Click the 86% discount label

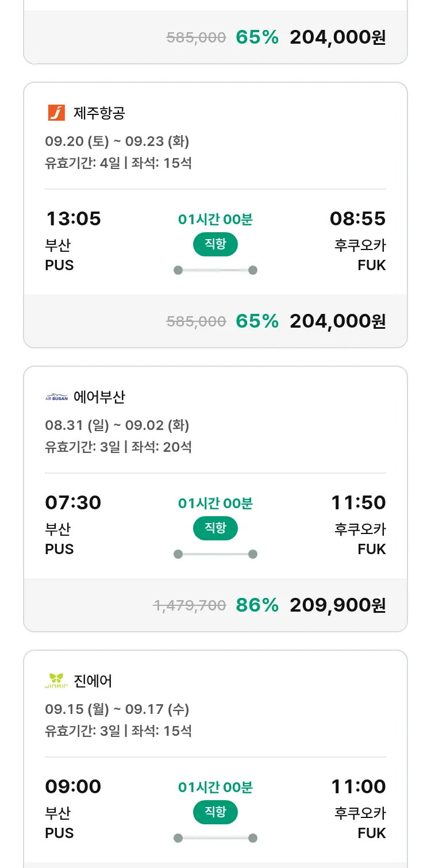[x=257, y=605]
